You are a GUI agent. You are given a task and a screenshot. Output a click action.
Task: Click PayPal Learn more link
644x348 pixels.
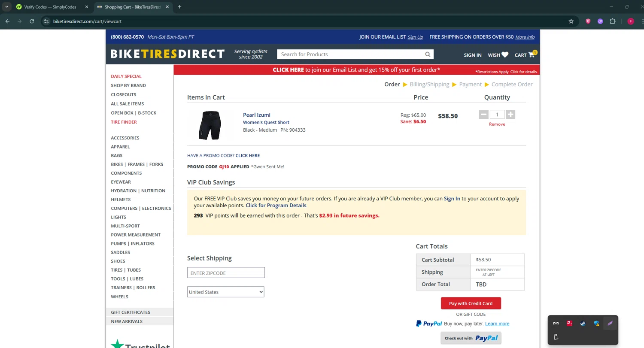point(497,324)
